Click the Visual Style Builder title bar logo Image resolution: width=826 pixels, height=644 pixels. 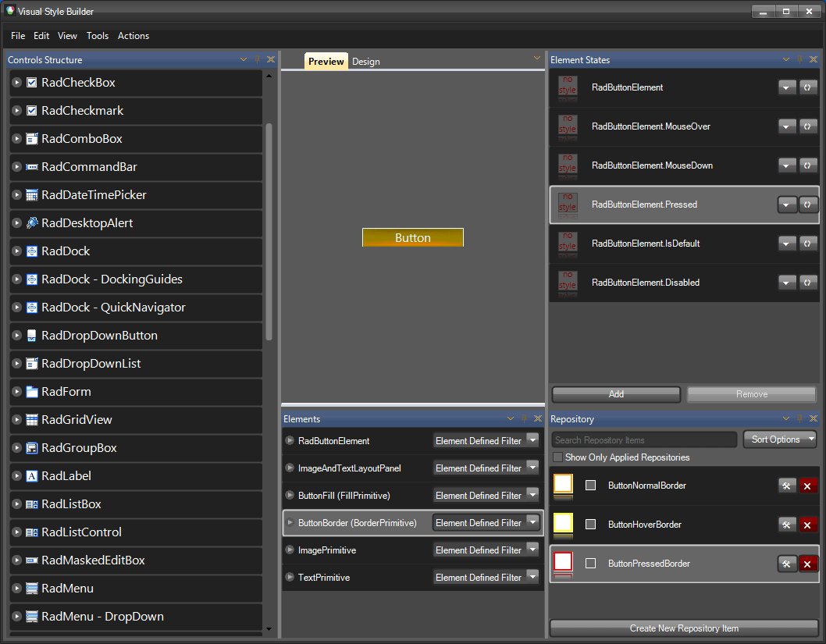(x=9, y=11)
